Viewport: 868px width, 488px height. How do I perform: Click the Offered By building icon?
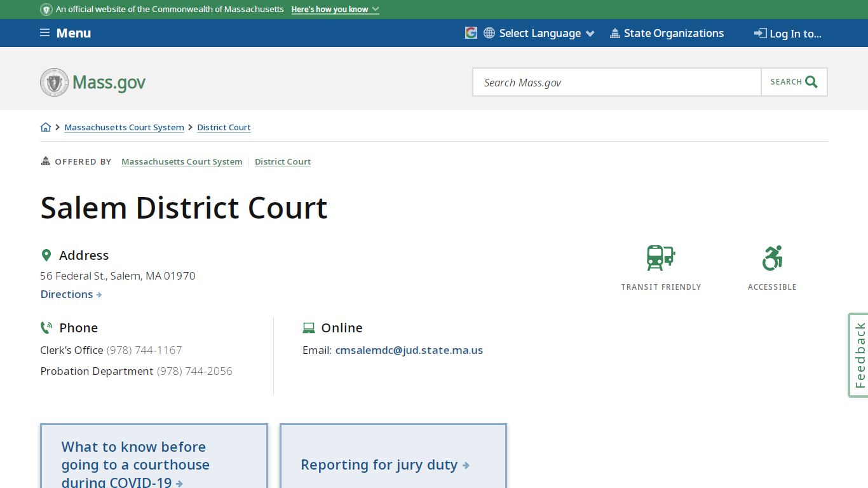tap(45, 161)
